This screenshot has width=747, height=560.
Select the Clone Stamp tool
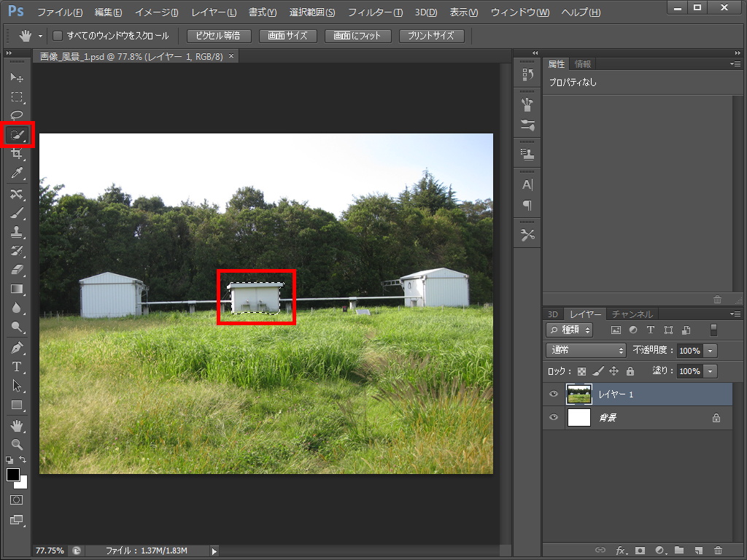18,232
